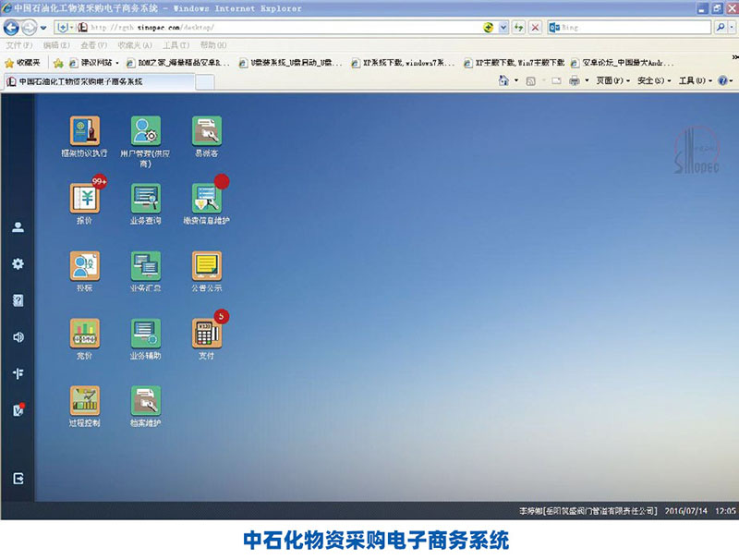Expand the 安全(S) dropdown in IE toolbar
The height and width of the screenshot is (560, 739).
click(x=654, y=81)
